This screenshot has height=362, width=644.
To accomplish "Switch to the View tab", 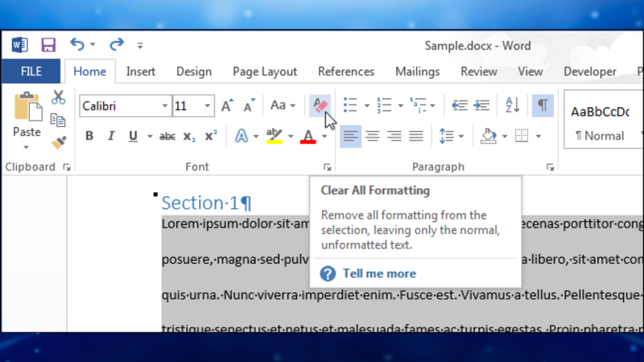I will (530, 72).
